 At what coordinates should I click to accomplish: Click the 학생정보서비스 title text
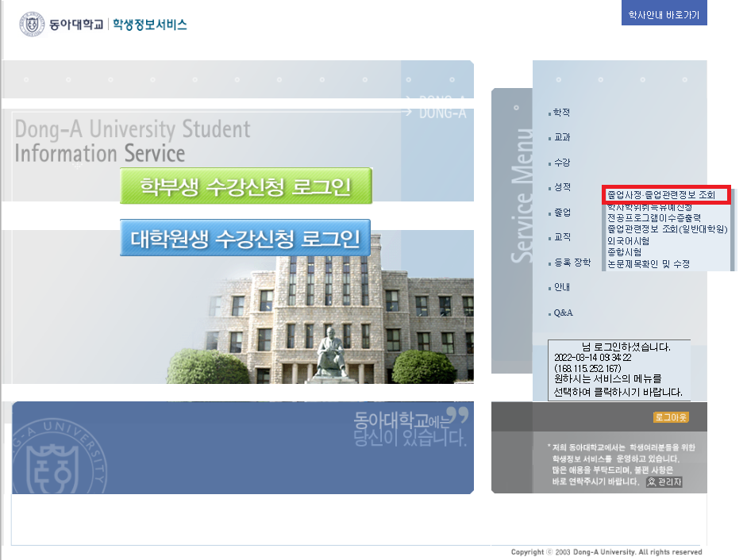(149, 25)
